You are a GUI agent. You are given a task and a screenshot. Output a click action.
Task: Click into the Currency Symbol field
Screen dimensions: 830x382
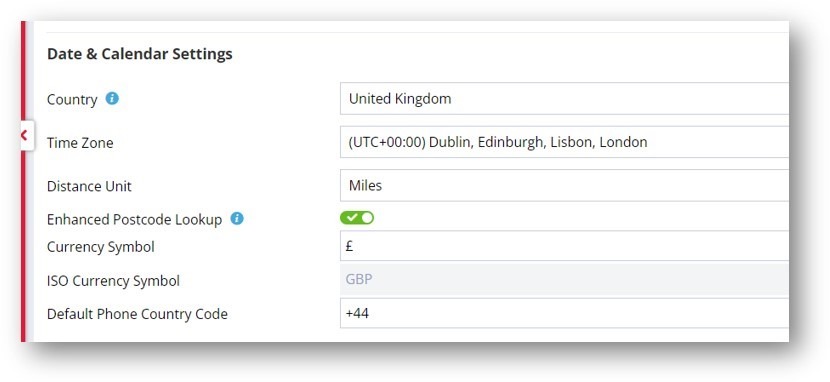tap(564, 246)
